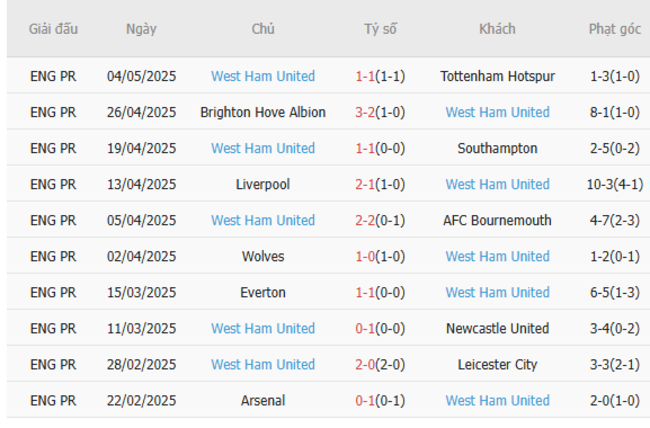This screenshot has width=650, height=428.
Task: Click the 10-3(4-1) corner kick result
Action: tap(614, 184)
